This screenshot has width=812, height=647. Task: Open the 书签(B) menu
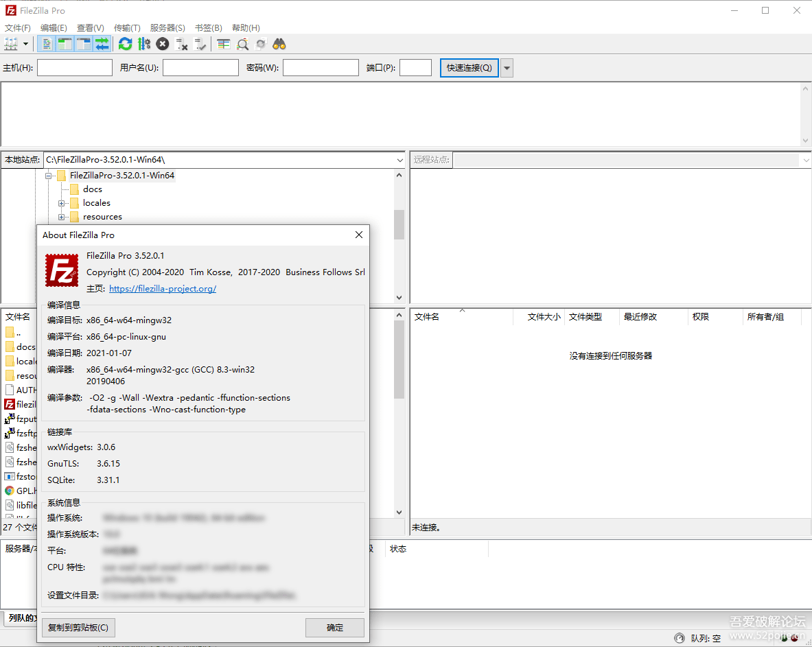(x=208, y=28)
